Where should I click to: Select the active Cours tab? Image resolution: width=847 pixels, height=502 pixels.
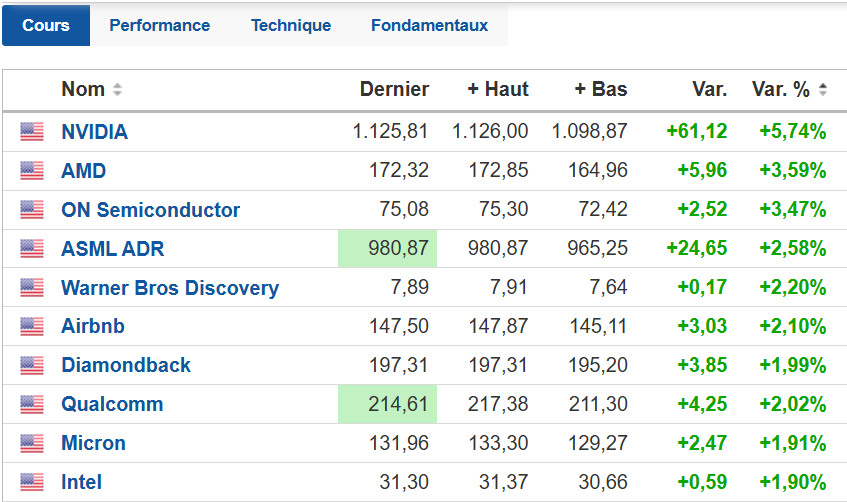(46, 26)
